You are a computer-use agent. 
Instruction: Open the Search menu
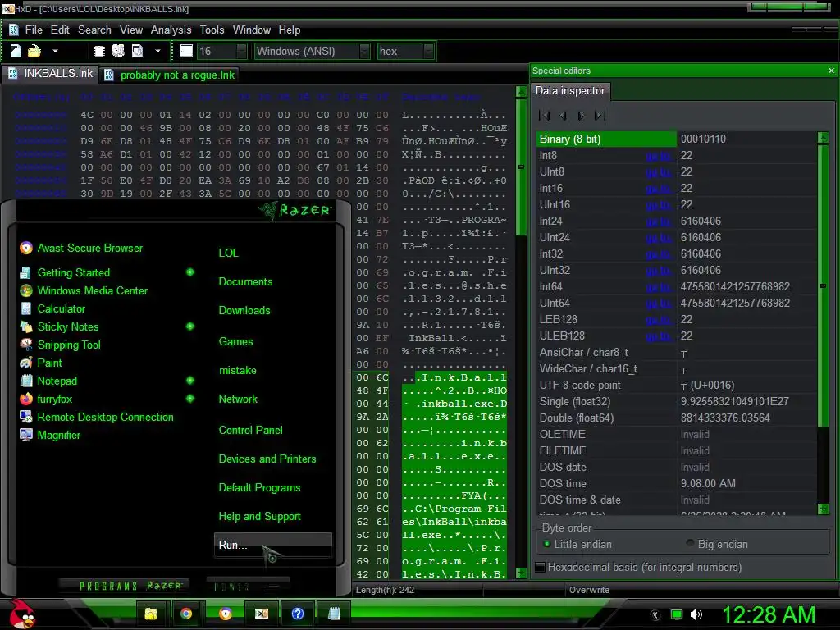(x=94, y=30)
